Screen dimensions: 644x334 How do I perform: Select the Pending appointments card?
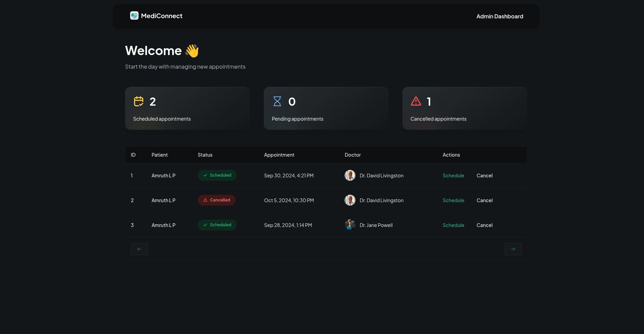click(x=326, y=108)
